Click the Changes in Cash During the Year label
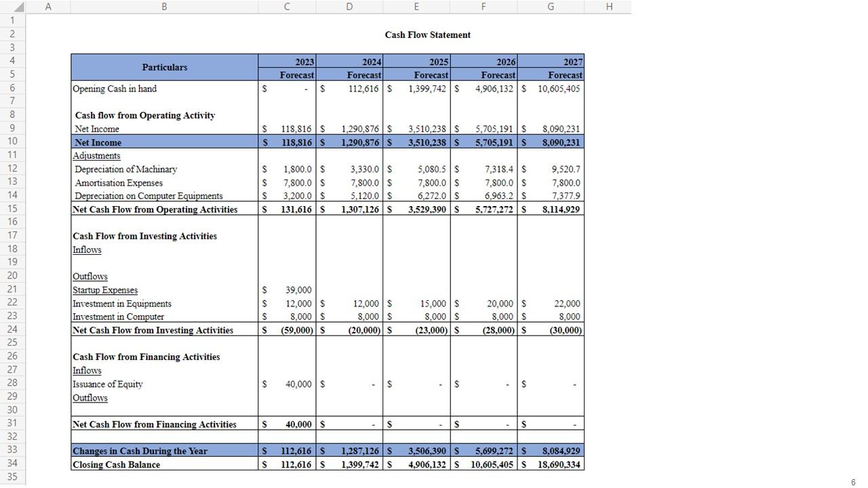The height and width of the screenshot is (488, 868). point(140,451)
